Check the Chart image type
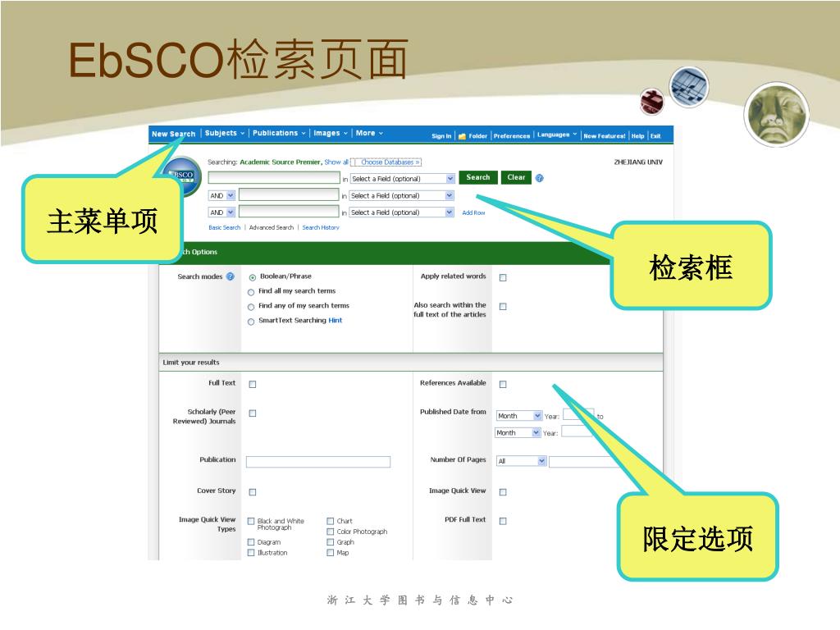 pos(331,521)
